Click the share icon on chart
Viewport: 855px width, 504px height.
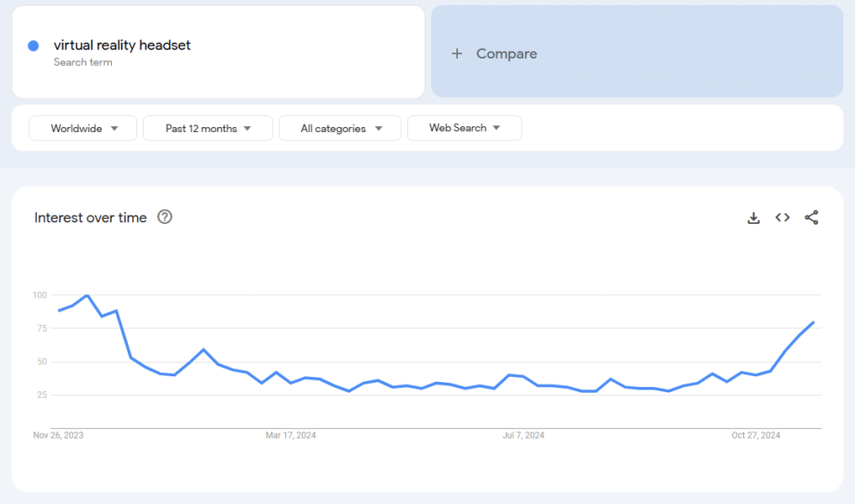(x=811, y=218)
